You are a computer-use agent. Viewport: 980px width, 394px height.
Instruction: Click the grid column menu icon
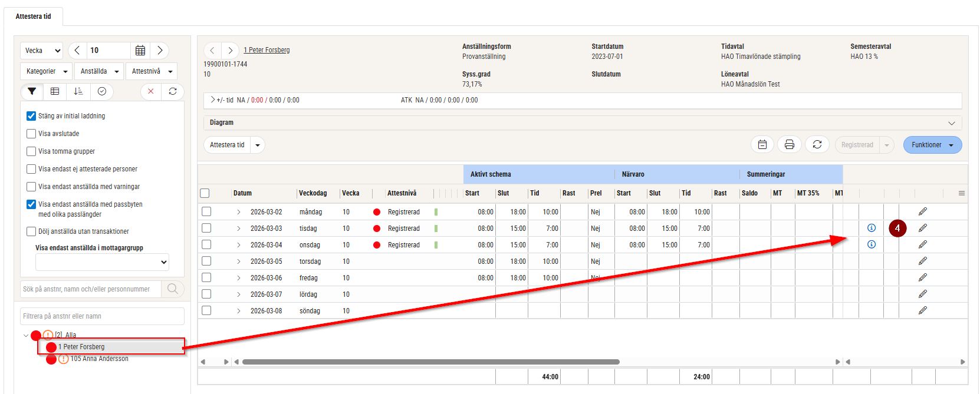(x=961, y=193)
